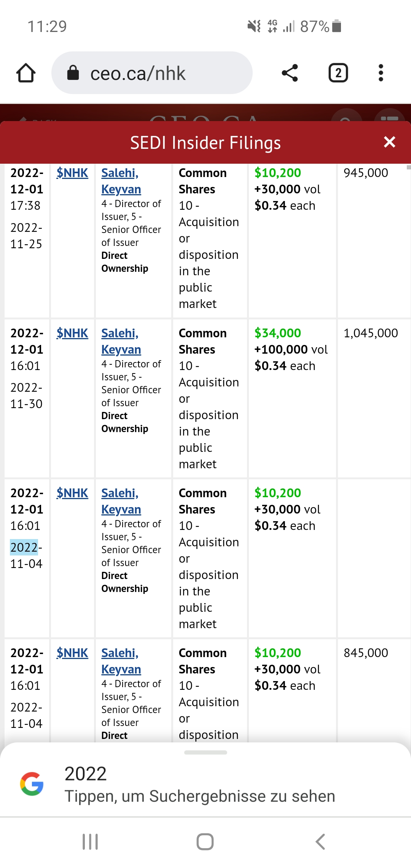Tap the lock icon in address bar
The height and width of the screenshot is (868, 411).
pos(73,73)
